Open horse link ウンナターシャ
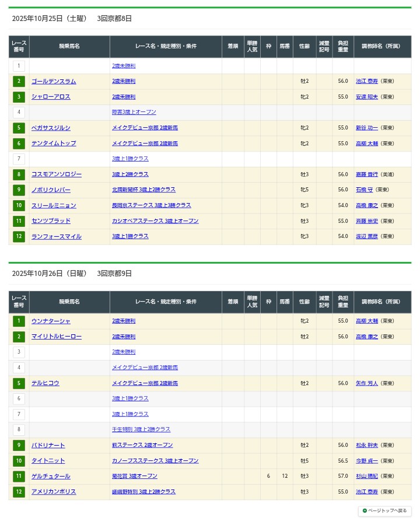This screenshot has width=420, height=521. (x=51, y=321)
